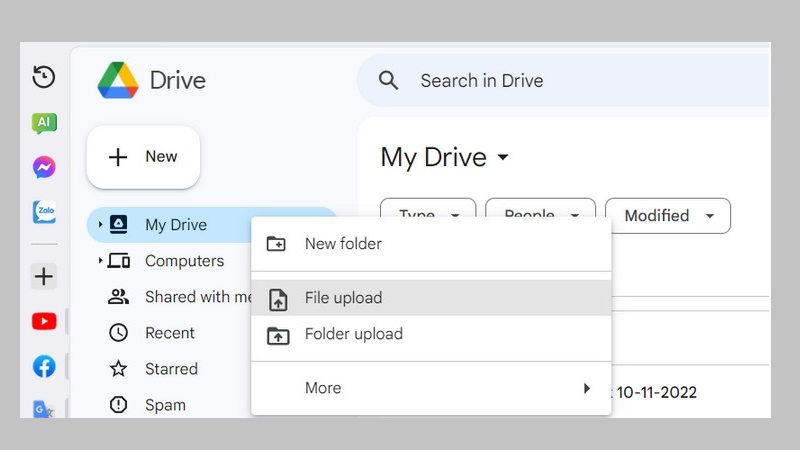Open Zalo from the browser sidebar
800x450 pixels.
[44, 212]
